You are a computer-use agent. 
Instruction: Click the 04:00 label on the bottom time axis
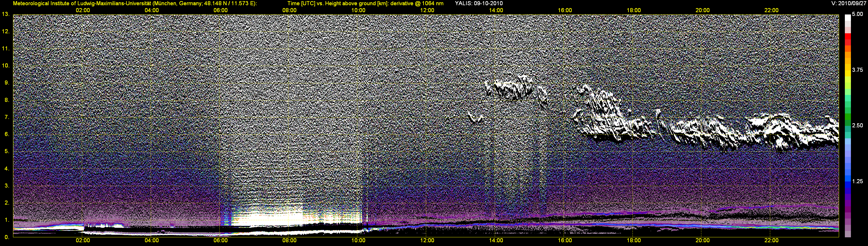[152, 240]
